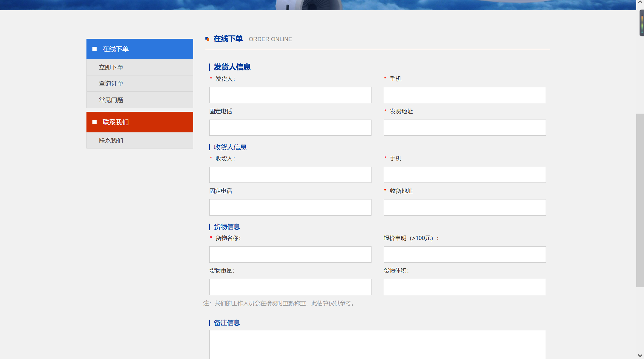Click the ORDER ONLINE subtitle text
The height and width of the screenshot is (359, 644).
click(270, 39)
